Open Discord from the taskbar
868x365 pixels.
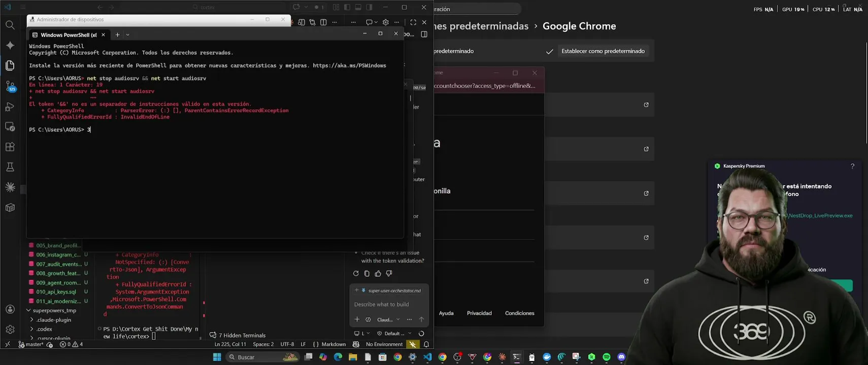click(x=621, y=357)
